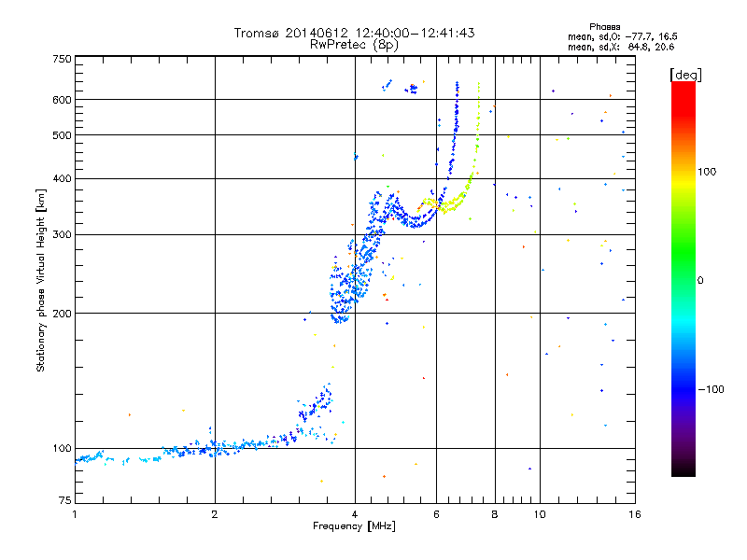Click the plot title "Tromsø 20140612 12:40:00-12:41:43"
Viewport: 747px width, 560px height.
tap(354, 33)
